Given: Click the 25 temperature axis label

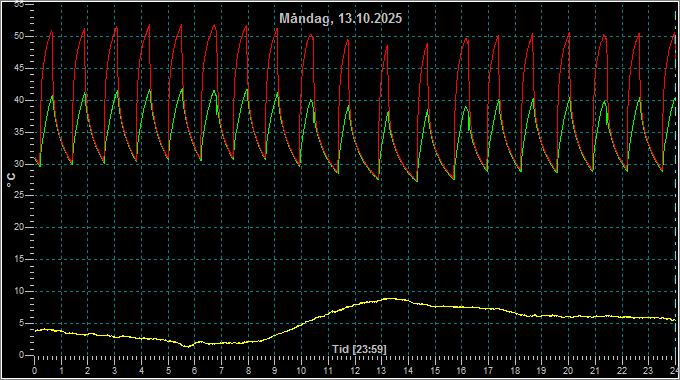Looking at the screenshot, I should click(19, 196).
